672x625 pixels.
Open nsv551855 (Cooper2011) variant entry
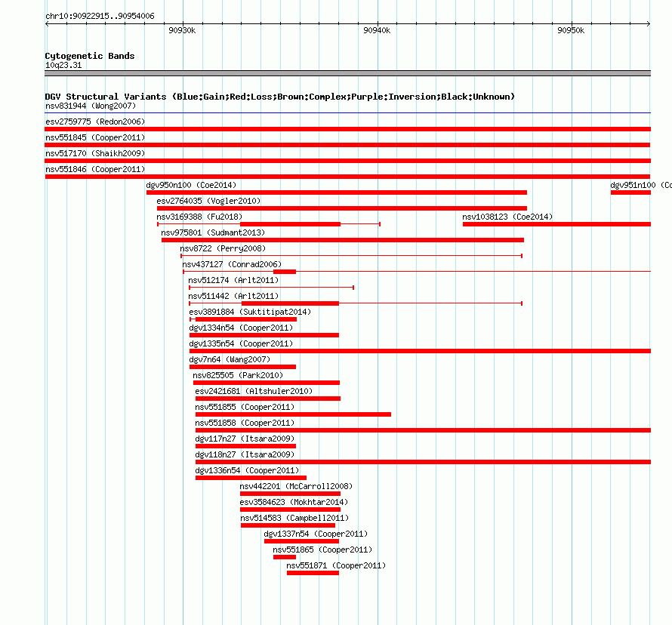245,407
